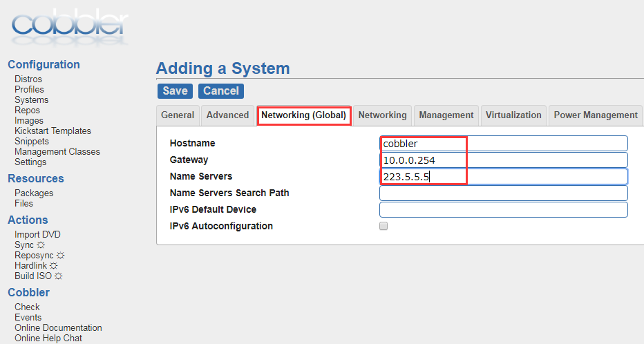View the Events page
The image size is (644, 344).
[x=28, y=317]
